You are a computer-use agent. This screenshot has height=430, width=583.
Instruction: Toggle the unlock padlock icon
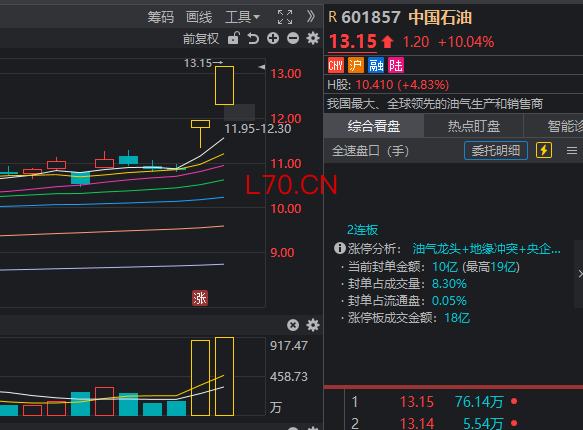233,38
